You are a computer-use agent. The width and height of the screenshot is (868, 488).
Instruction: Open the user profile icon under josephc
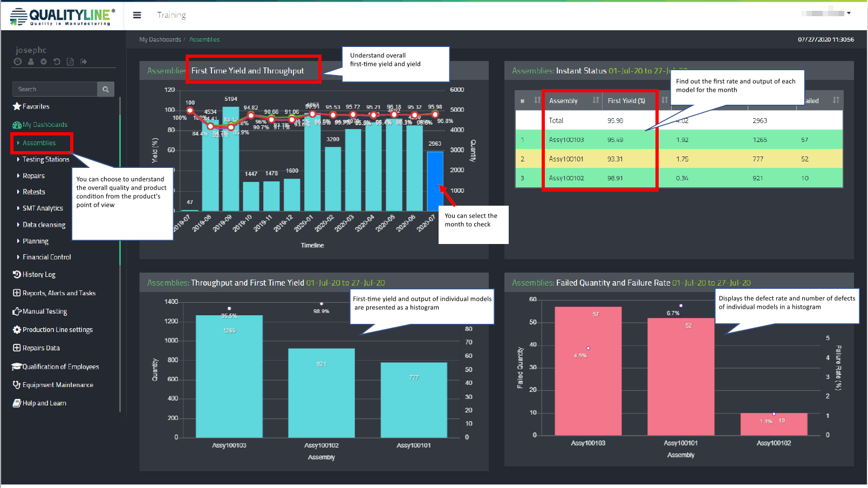31,62
